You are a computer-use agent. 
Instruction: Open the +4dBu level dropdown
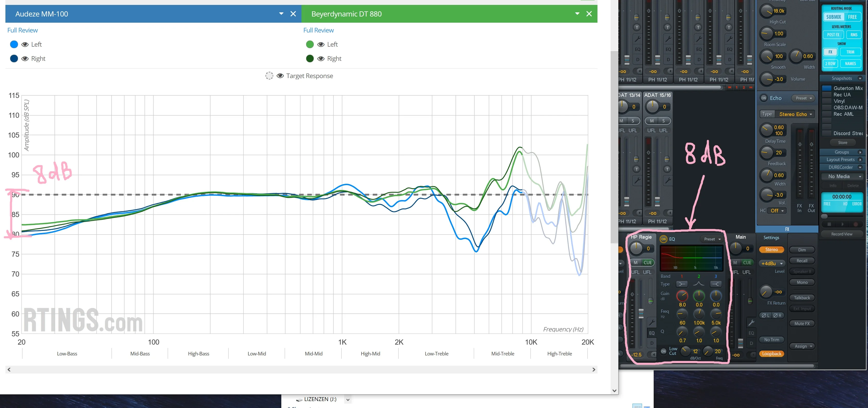(x=772, y=263)
